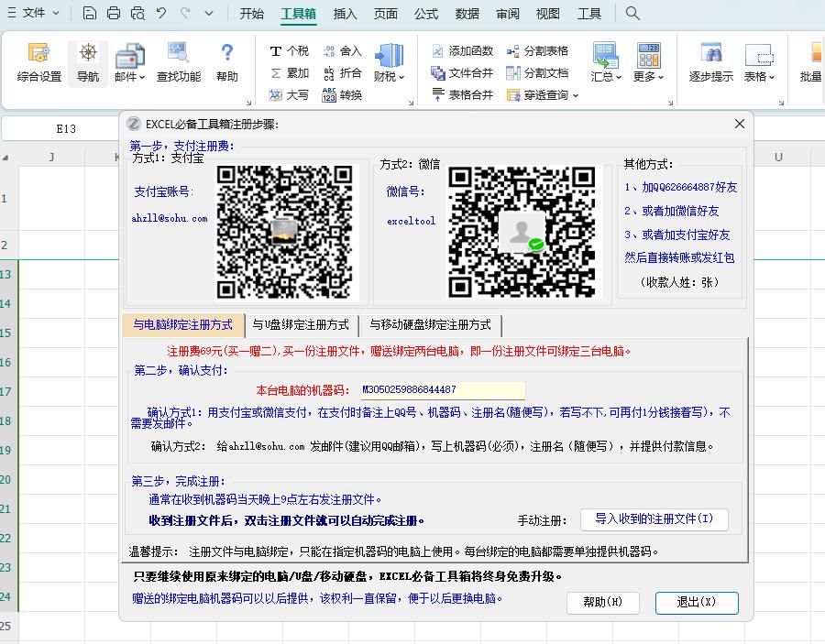Screen dimensions: 825x644
Task: Expand the 邮件 dropdown arrow
Action: (x=142, y=78)
